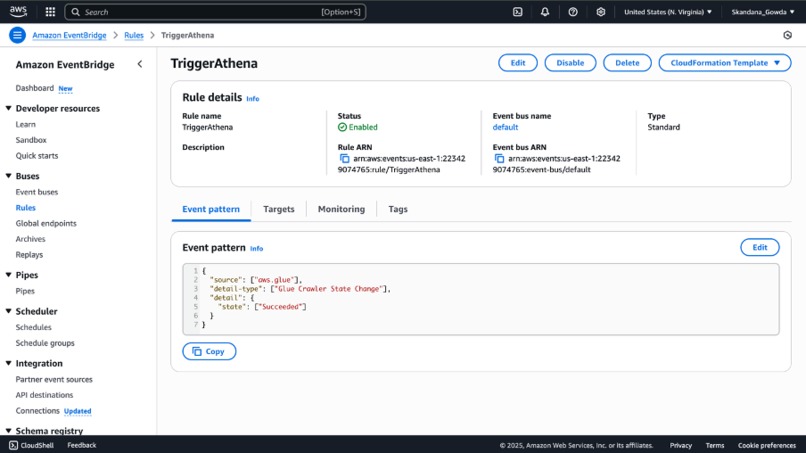Open the notifications bell
Screen dimensions: 806x453
545,12
